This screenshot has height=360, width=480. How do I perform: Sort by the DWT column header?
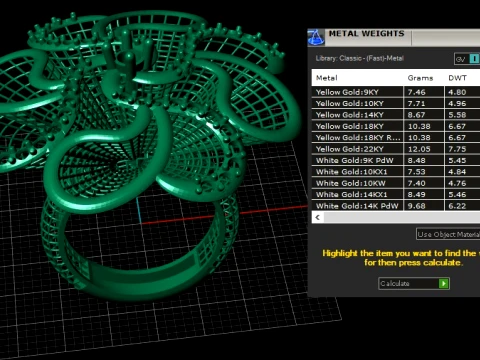[462, 78]
